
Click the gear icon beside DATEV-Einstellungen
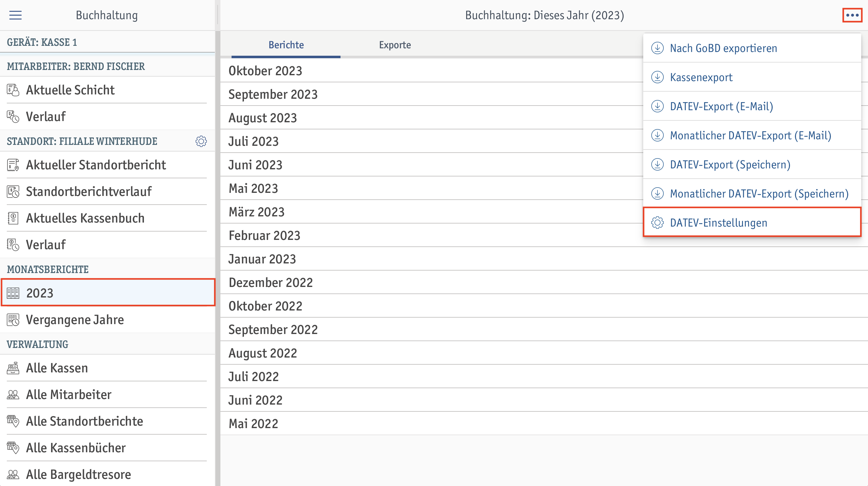pyautogui.click(x=658, y=223)
